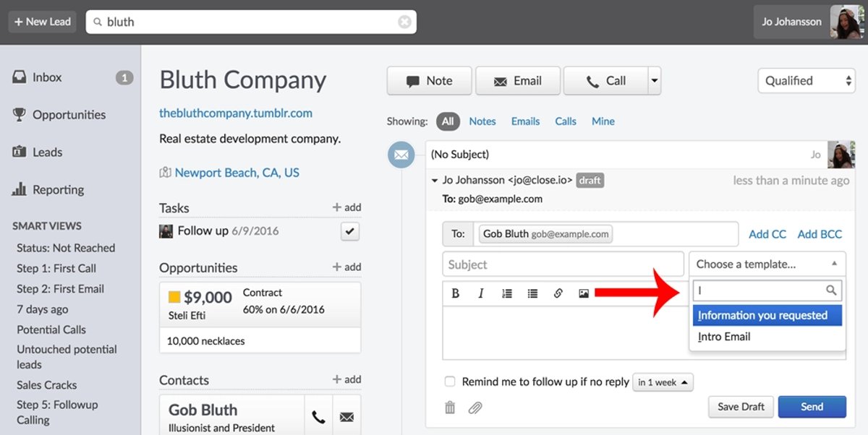Click the Leads building icon
The width and height of the screenshot is (868, 435).
20,152
